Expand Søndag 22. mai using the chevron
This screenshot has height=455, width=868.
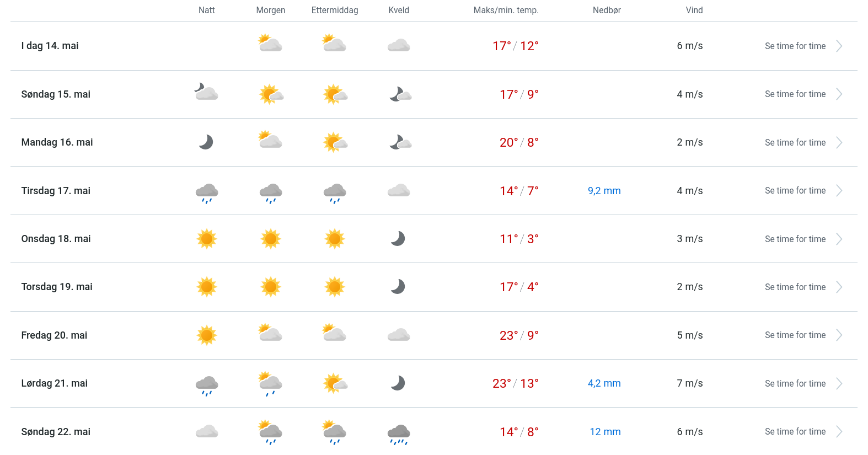[x=839, y=432]
